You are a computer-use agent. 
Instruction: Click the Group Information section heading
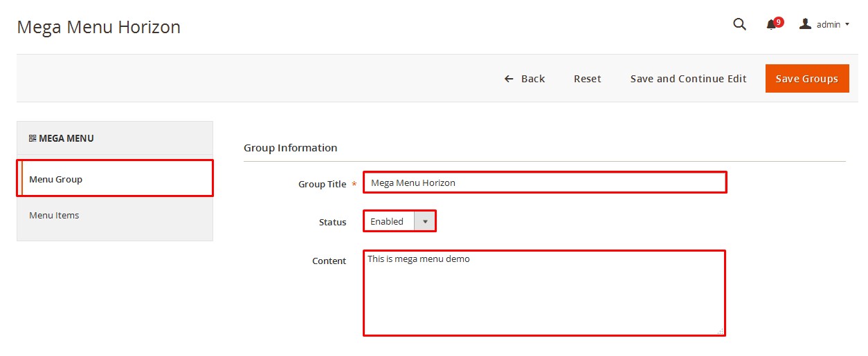290,148
